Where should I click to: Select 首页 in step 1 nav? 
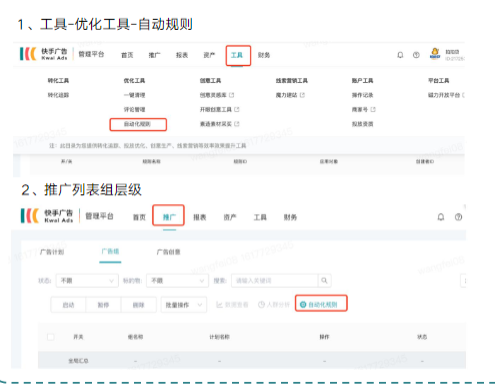(127, 55)
